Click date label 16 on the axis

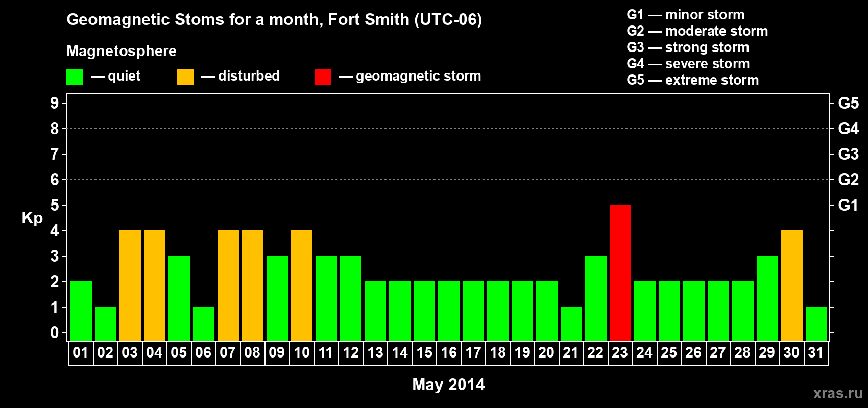click(x=449, y=353)
